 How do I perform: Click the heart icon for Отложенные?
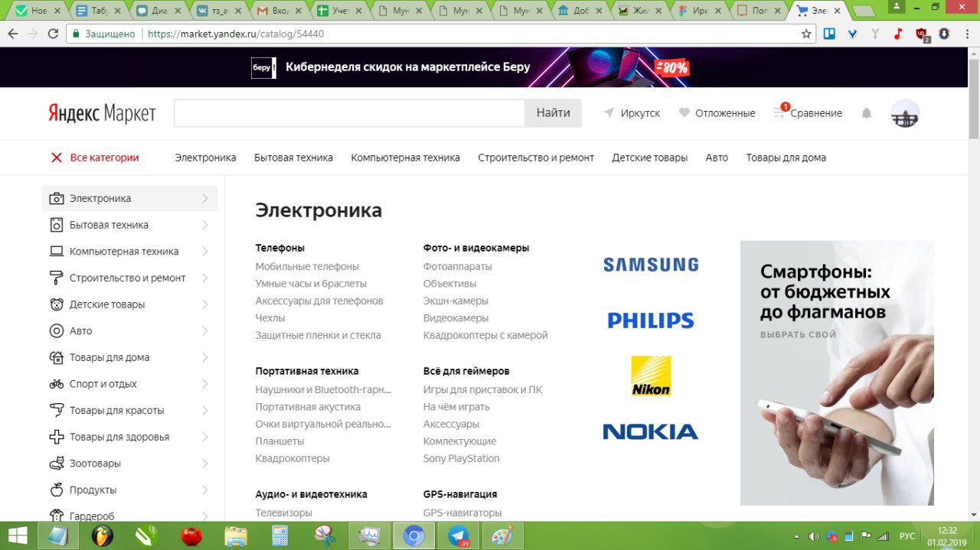(x=684, y=113)
